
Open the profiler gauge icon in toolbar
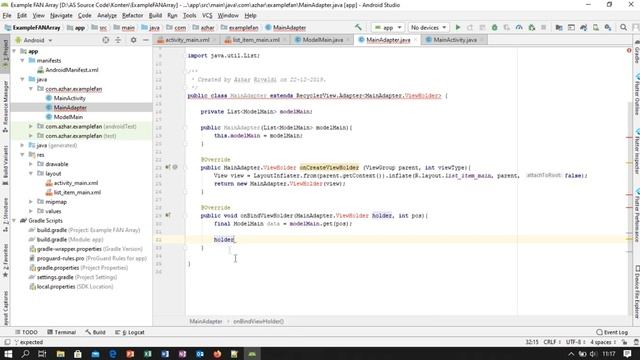(519, 27)
